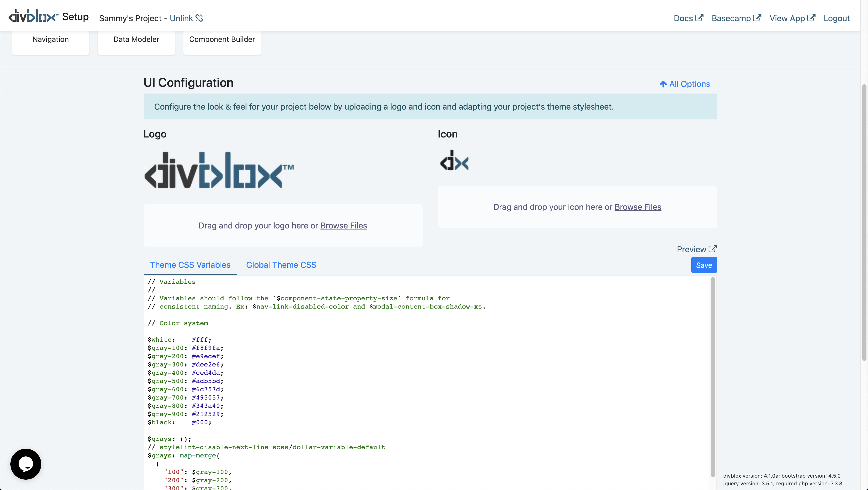Click the Intercom chat bubble icon
Viewport: 868px width, 490px height.
(x=26, y=464)
